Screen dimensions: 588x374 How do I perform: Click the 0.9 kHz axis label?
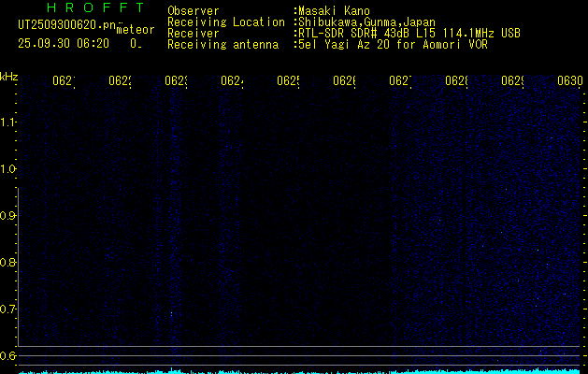7,215
